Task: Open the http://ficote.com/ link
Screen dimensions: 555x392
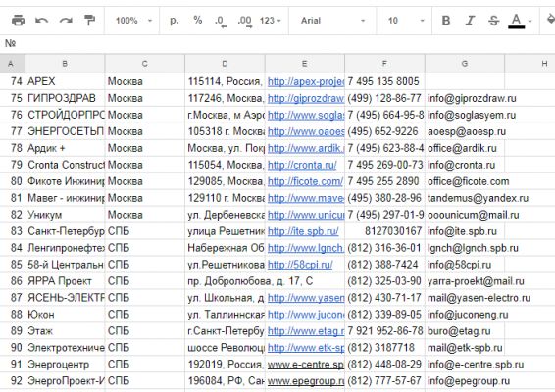Action: 305,181
